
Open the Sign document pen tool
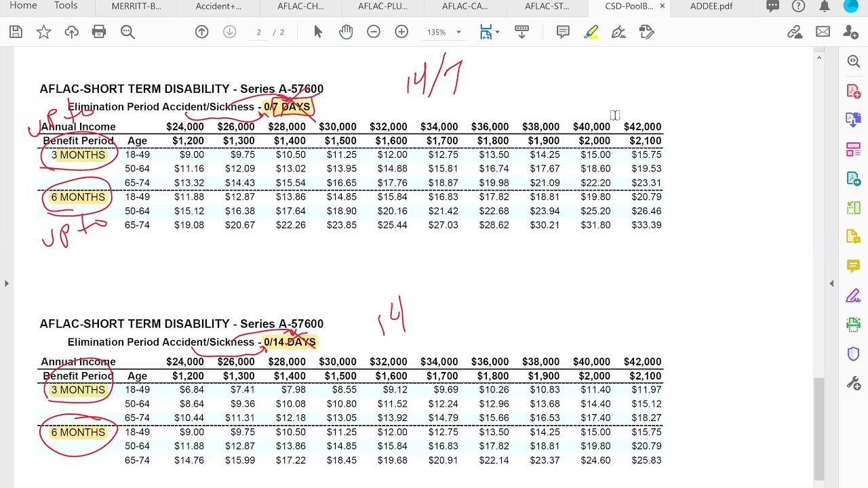coord(618,32)
